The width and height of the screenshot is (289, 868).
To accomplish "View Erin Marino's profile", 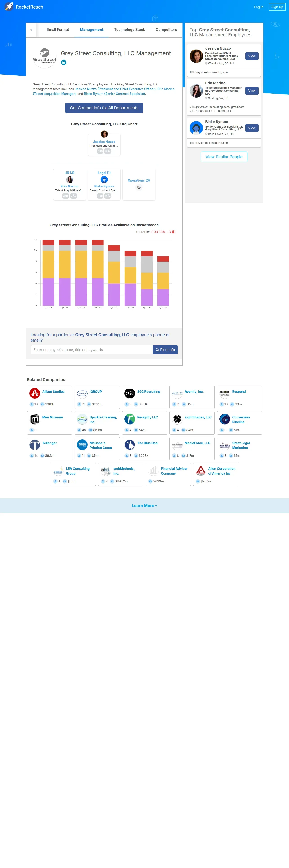I will (252, 91).
